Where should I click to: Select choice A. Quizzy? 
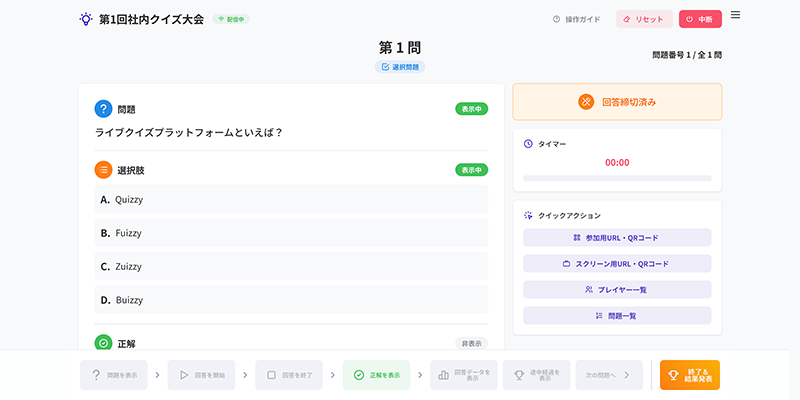pos(291,199)
